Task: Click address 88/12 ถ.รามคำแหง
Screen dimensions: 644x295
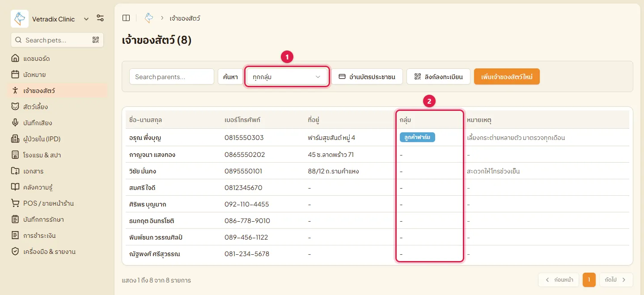Action: click(333, 171)
